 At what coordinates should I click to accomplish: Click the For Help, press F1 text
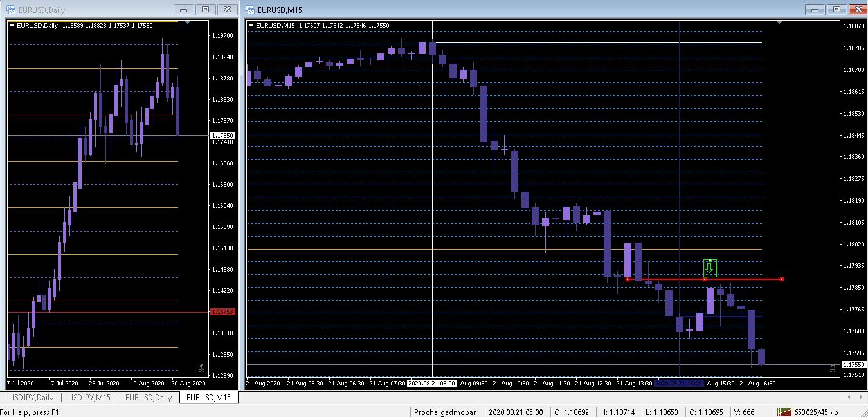[x=30, y=412]
